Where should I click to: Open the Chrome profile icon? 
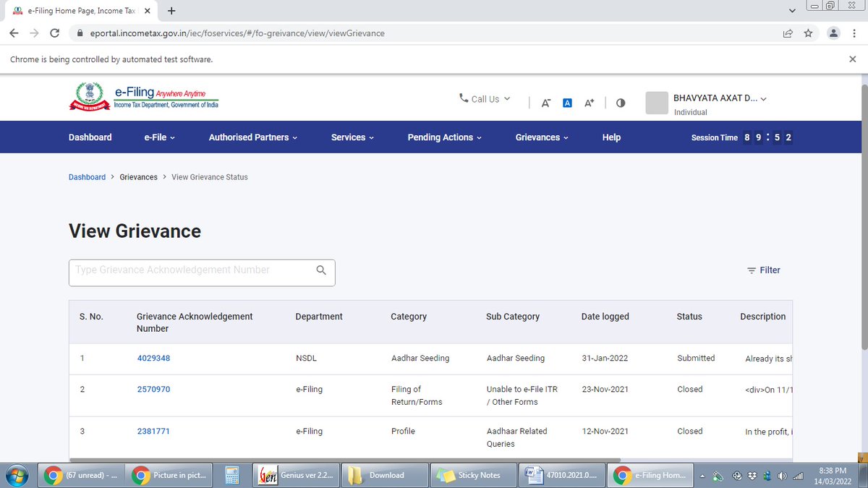coord(834,33)
